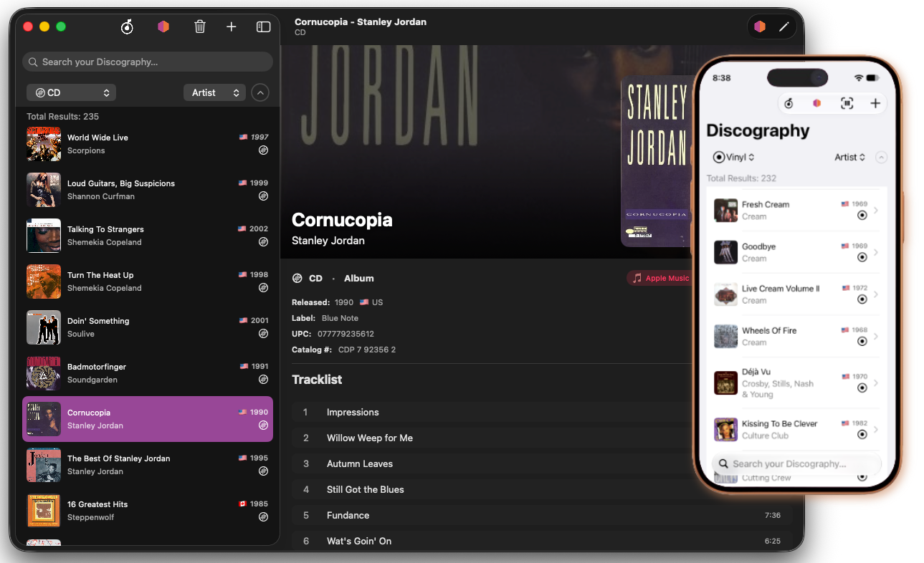Click the hexagon icon beside the pencil icon
Screen dimensions: 924x563
point(760,27)
